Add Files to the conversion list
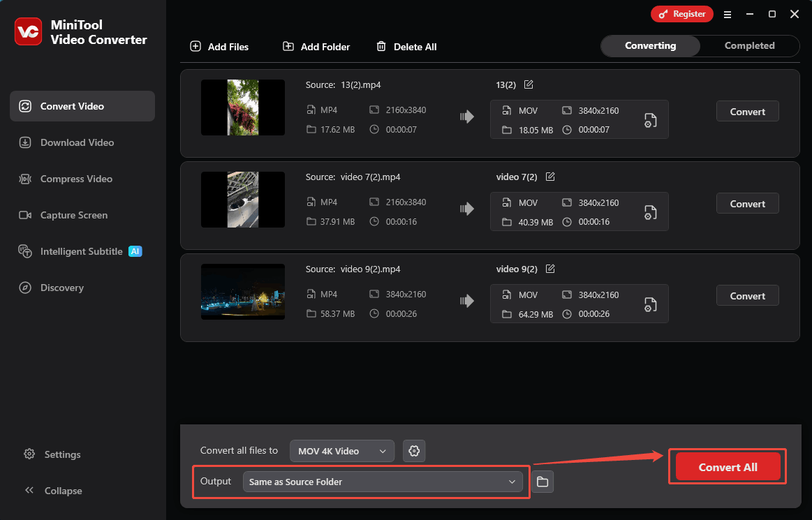The image size is (812, 520). click(220, 47)
